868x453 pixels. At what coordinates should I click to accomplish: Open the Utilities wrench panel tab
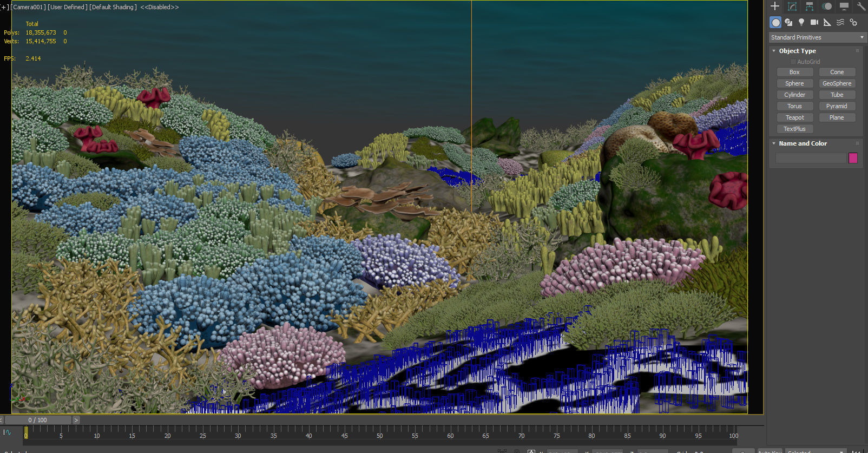[x=861, y=6]
